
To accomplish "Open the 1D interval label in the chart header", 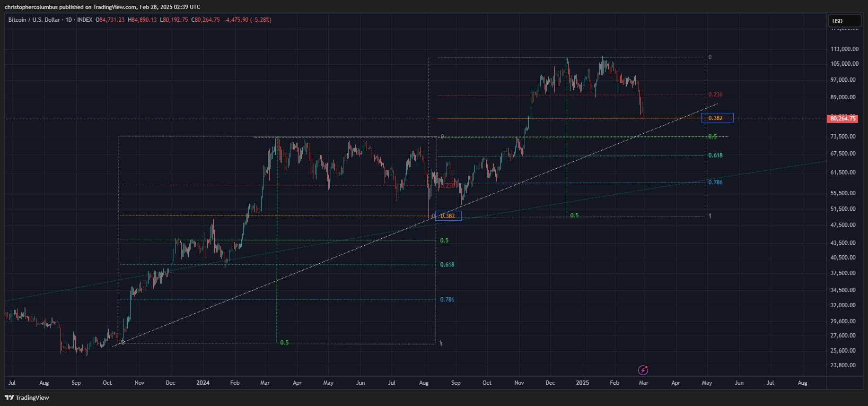I will (68, 20).
